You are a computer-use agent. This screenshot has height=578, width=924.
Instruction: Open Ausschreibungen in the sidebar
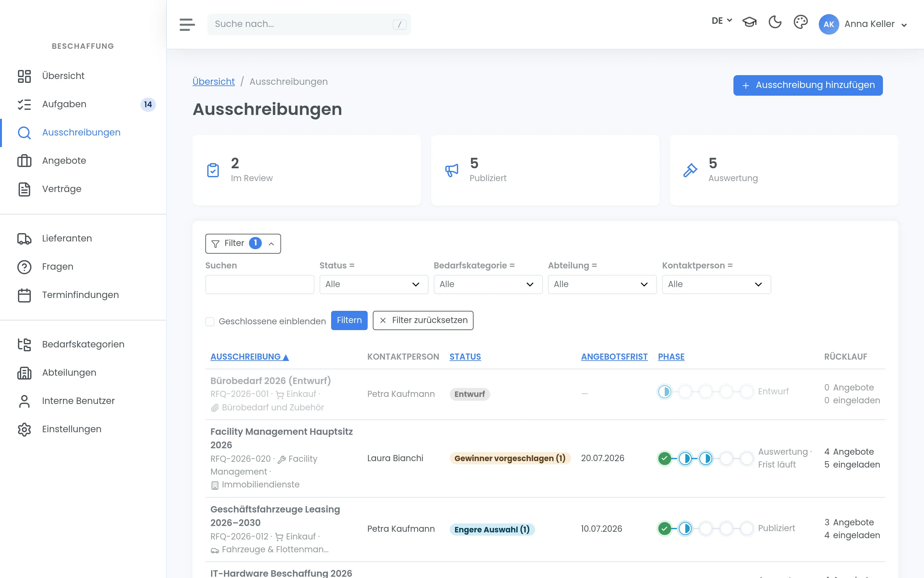pyautogui.click(x=83, y=133)
